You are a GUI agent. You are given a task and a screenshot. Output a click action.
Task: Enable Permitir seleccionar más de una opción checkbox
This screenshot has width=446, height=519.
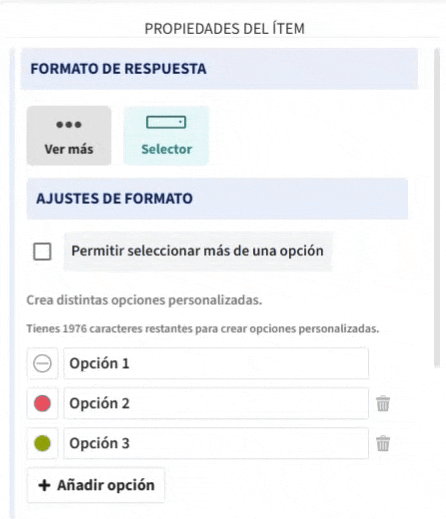42,251
